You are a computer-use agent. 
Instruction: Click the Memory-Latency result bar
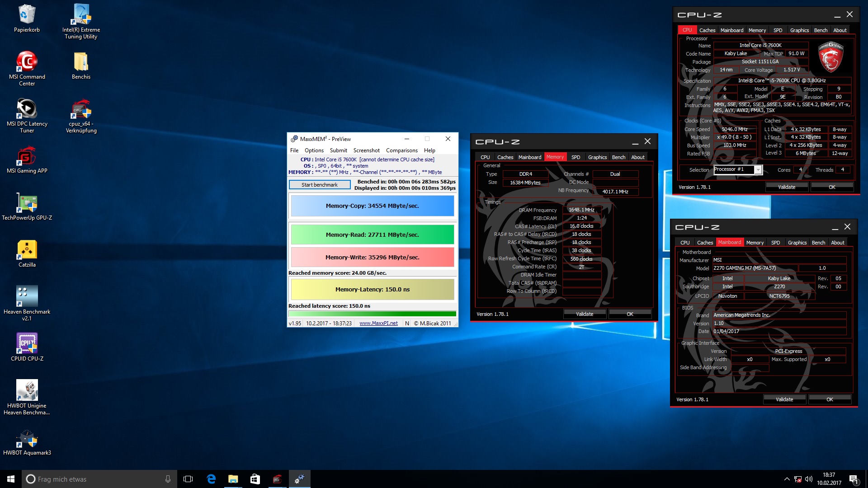click(x=372, y=289)
